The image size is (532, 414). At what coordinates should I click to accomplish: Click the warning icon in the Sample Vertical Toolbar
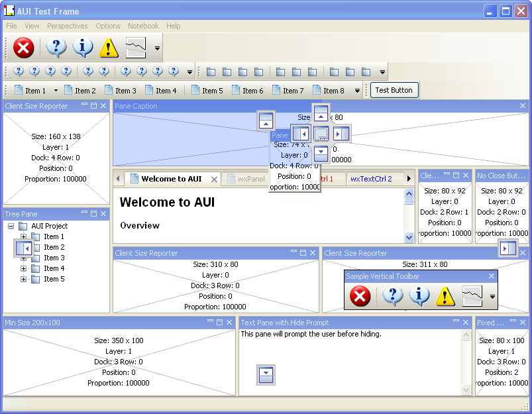(x=445, y=296)
